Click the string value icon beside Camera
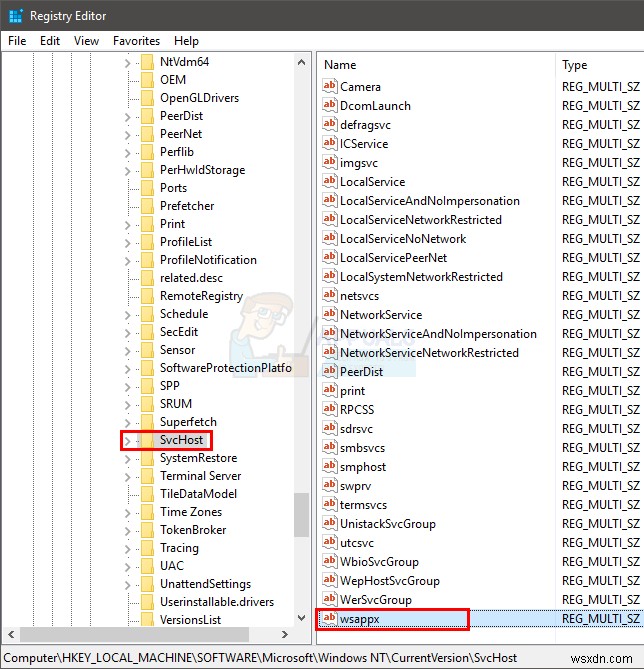Image resolution: width=644 pixels, height=669 pixels. tap(329, 86)
